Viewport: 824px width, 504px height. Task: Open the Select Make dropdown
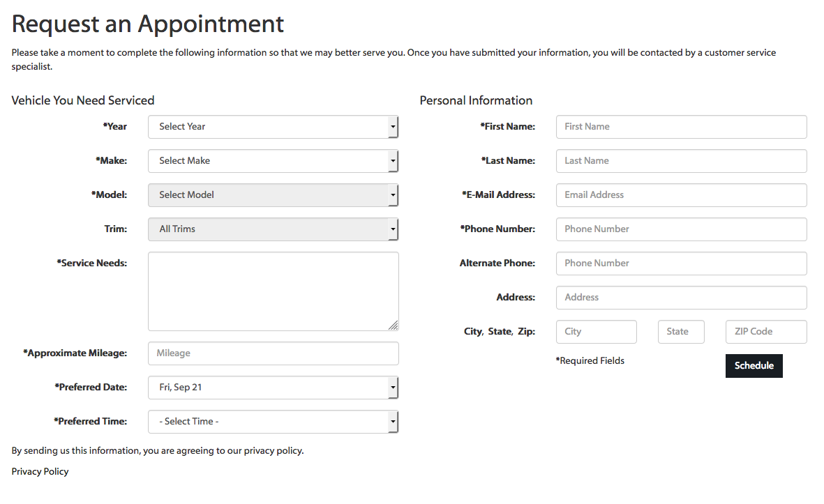(273, 161)
